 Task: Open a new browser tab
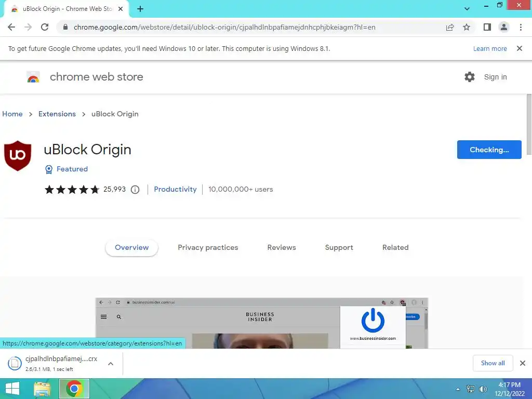click(x=140, y=9)
